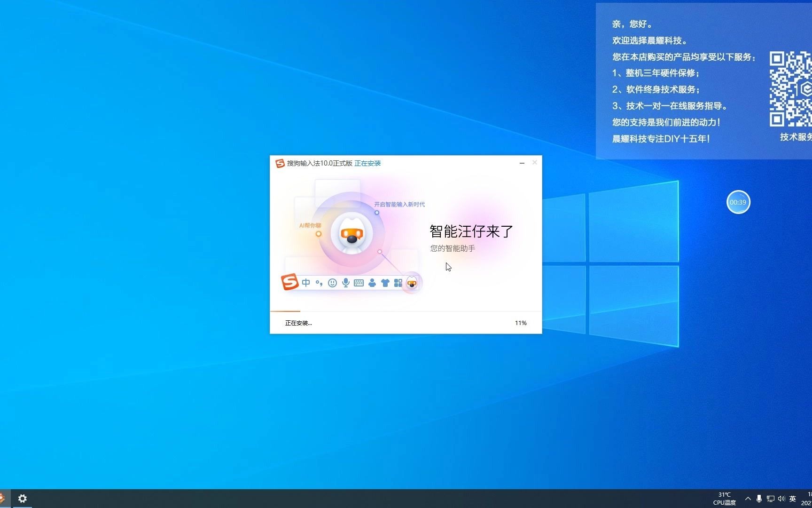Viewport: 812px width, 508px height.
Task: Click the shirt skin icon on the Sogou toolbar
Action: (385, 283)
